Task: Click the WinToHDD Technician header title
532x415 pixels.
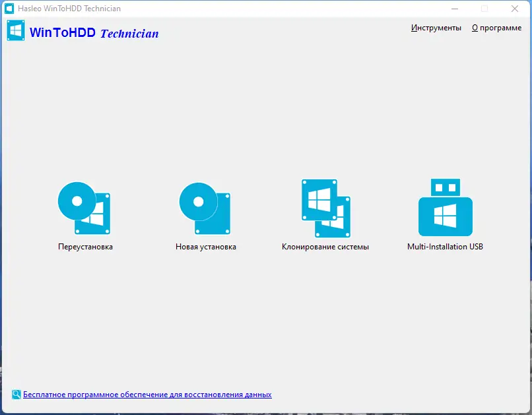Action: click(x=94, y=33)
